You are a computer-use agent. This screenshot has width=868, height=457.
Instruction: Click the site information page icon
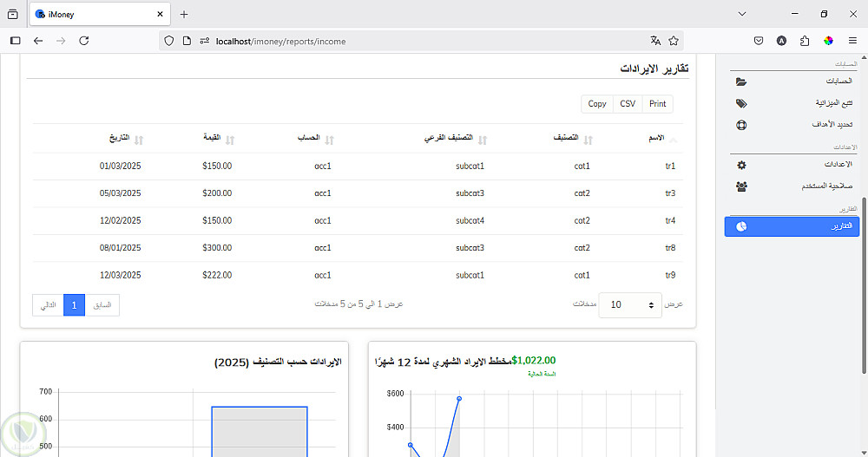point(187,41)
